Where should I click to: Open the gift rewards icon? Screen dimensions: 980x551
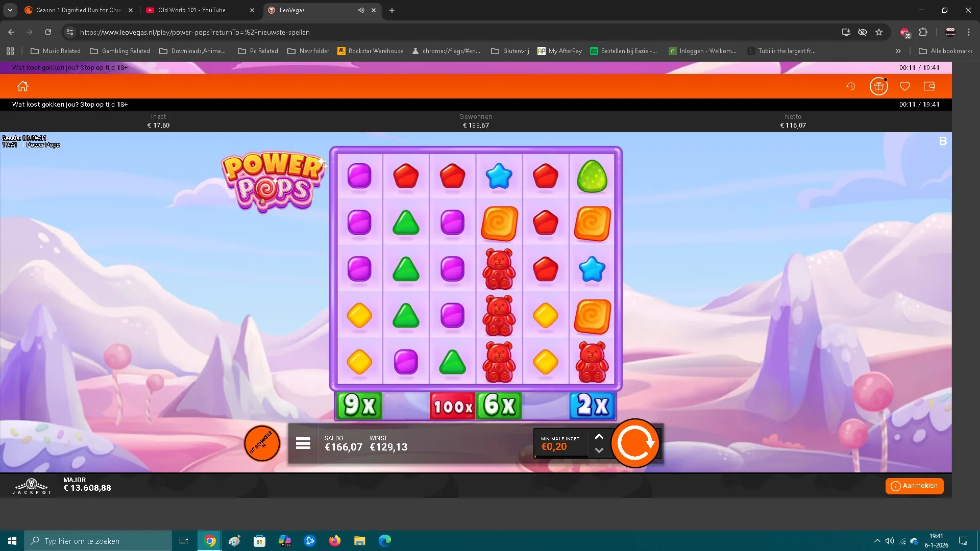[878, 86]
